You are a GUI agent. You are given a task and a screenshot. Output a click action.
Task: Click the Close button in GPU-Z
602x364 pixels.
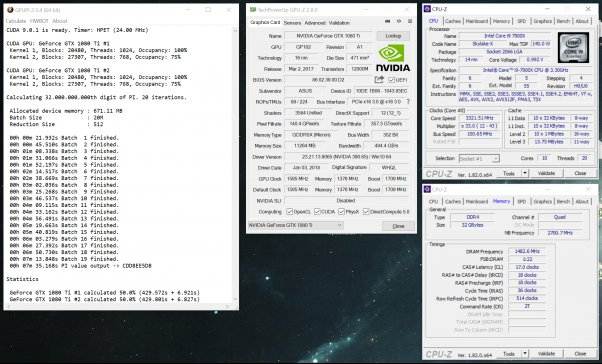tap(398, 226)
